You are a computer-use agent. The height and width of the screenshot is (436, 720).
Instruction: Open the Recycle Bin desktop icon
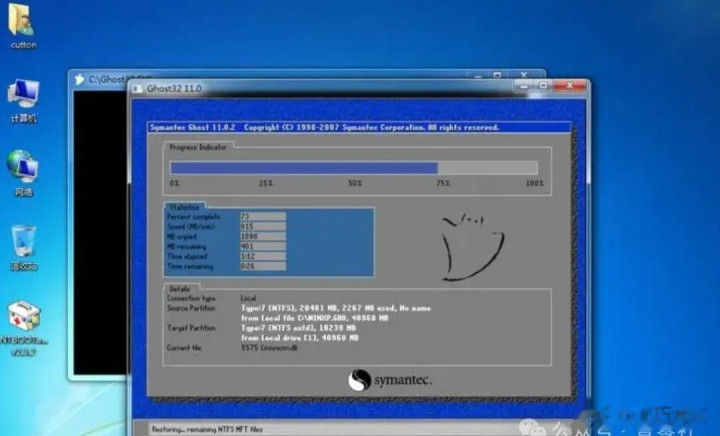[23, 241]
